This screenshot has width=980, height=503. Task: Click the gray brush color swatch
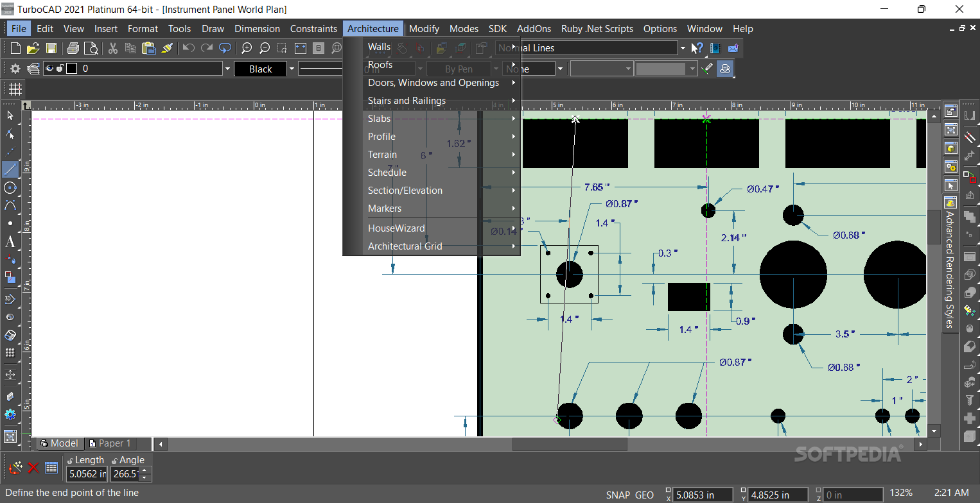tap(661, 69)
